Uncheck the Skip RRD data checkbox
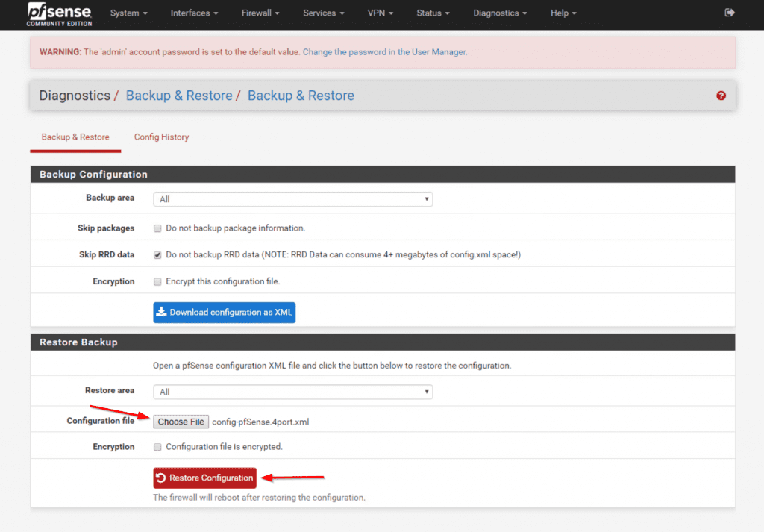 pos(157,255)
